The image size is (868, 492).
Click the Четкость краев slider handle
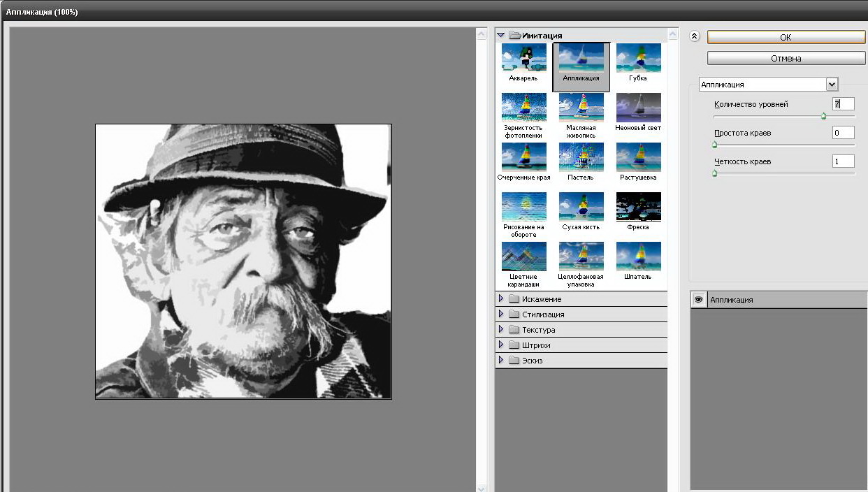714,173
